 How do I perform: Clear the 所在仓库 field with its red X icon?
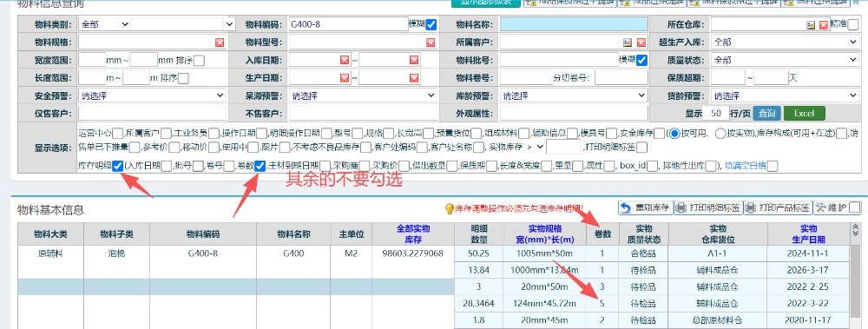pos(824,25)
